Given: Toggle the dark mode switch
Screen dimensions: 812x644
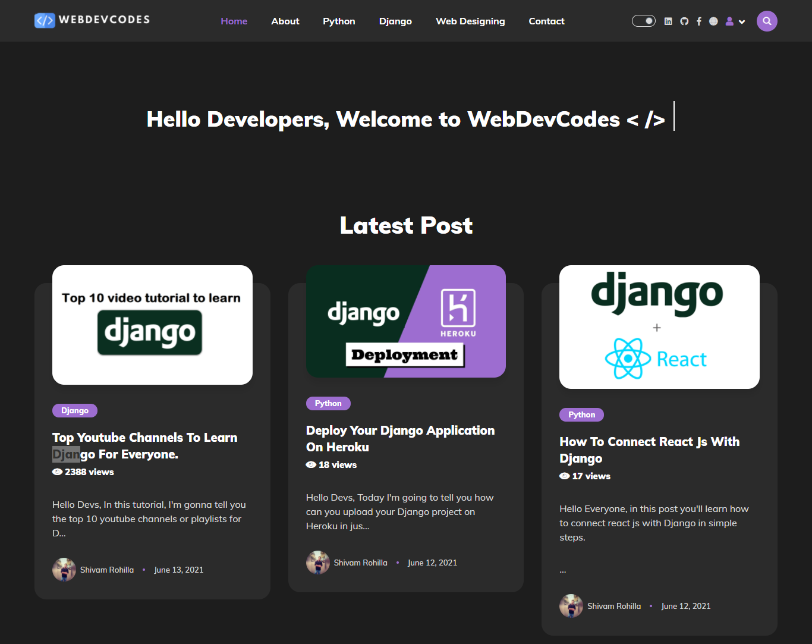Looking at the screenshot, I should point(644,21).
